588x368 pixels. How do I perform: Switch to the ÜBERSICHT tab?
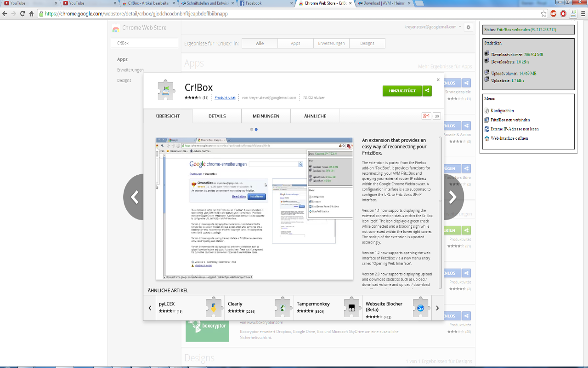click(x=168, y=116)
